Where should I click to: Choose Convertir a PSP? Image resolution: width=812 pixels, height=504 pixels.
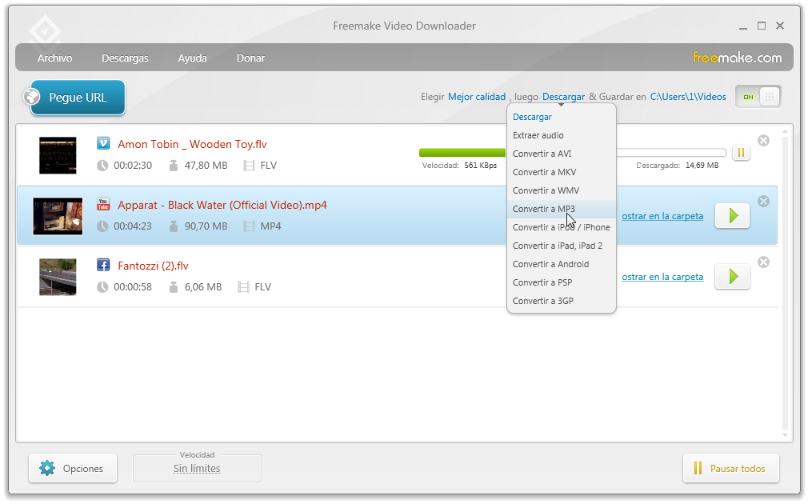tap(562, 282)
